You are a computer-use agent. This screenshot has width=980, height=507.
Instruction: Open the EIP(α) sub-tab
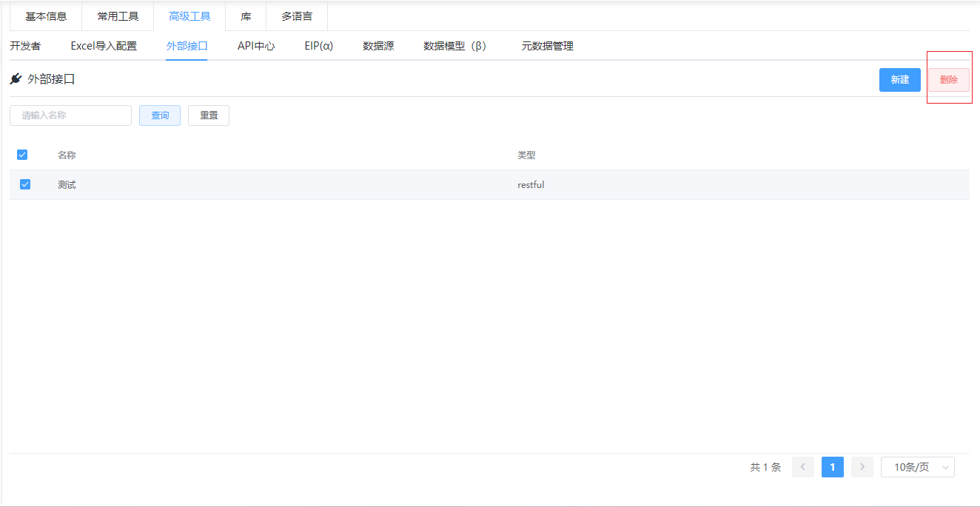click(x=319, y=46)
